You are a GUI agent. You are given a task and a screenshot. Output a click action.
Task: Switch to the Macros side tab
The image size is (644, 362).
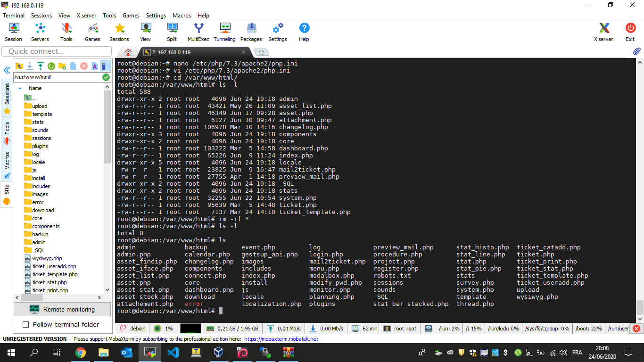[7, 165]
